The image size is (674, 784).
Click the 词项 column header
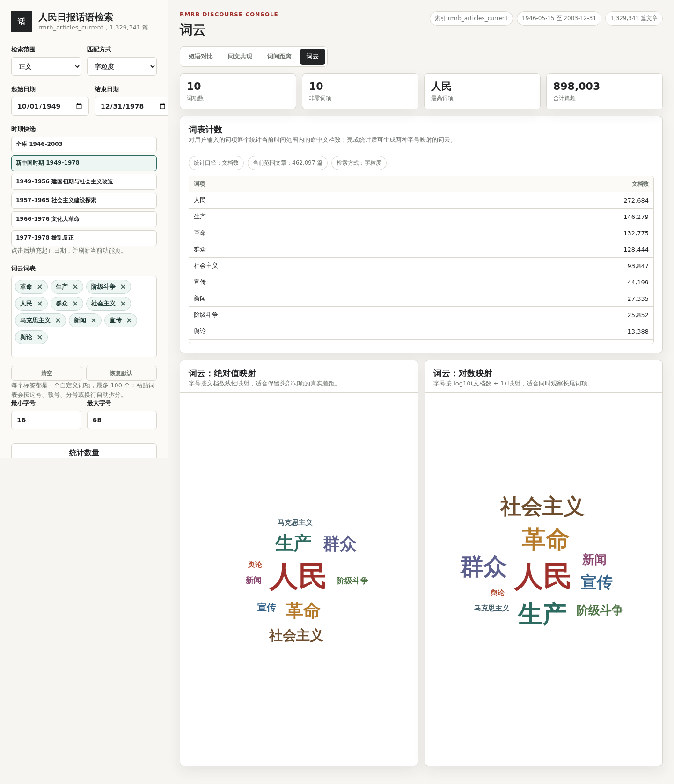click(x=199, y=184)
